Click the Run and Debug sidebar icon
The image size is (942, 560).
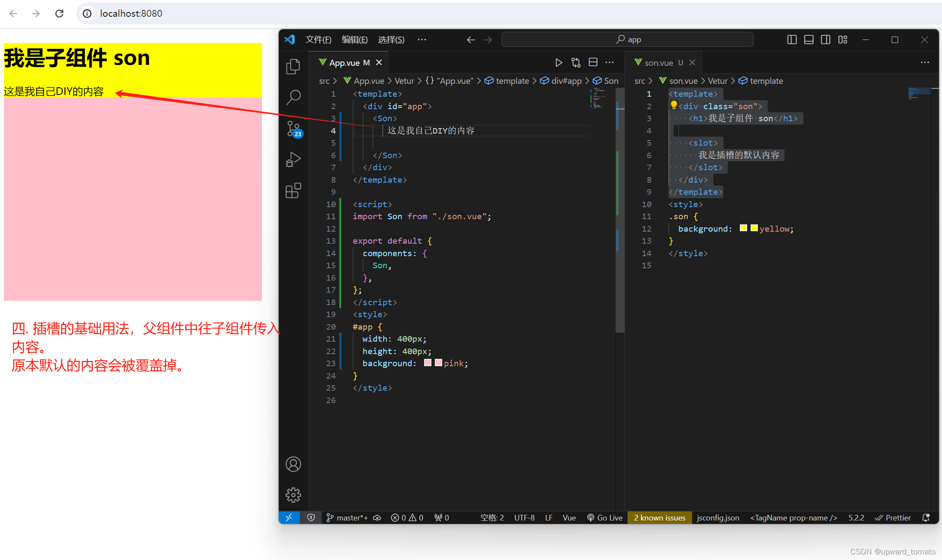click(293, 159)
